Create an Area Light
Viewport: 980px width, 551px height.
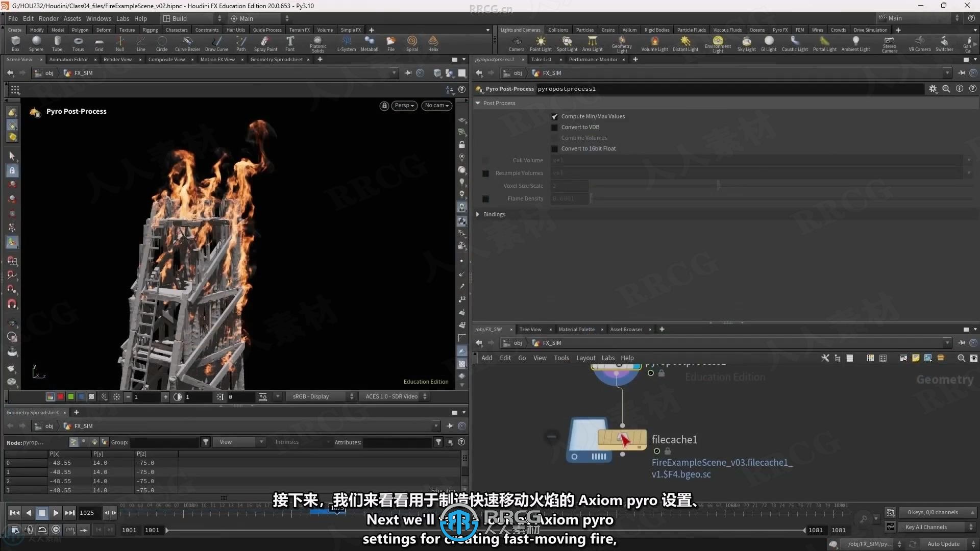tap(592, 43)
